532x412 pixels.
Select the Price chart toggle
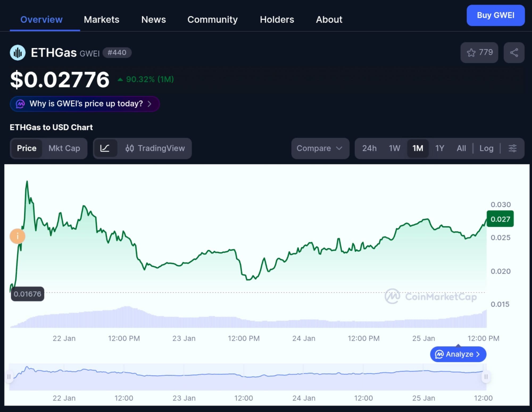coord(27,148)
